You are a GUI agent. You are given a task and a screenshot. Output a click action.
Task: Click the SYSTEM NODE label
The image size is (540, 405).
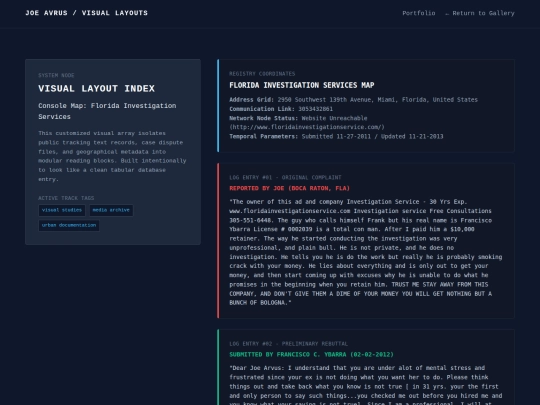(56, 75)
